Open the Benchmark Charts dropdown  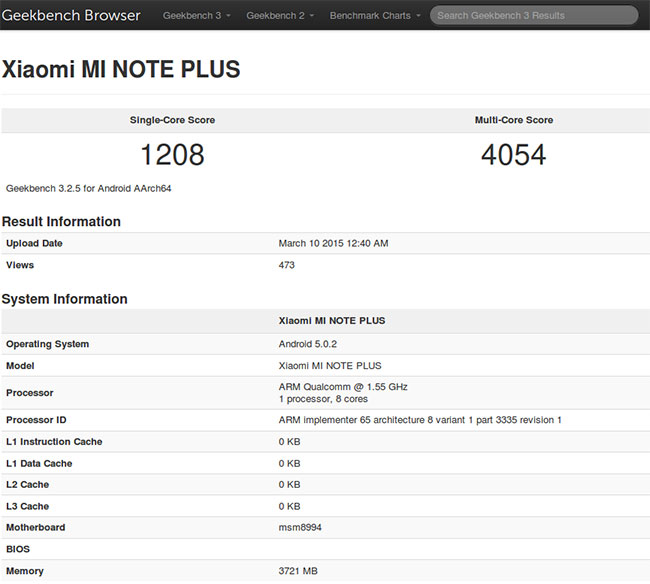coord(375,16)
